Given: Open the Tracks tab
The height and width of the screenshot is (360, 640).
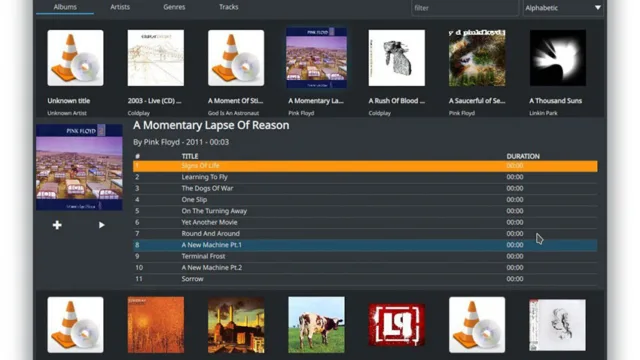Looking at the screenshot, I should (229, 7).
